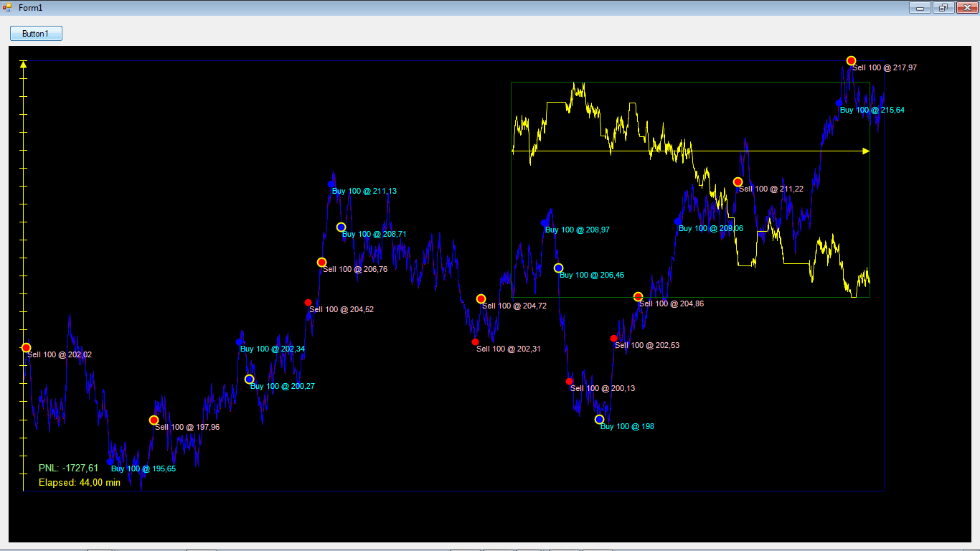Click the yellow Y-axis upward arrowhead
Viewport: 980px width, 551px height.
point(24,64)
